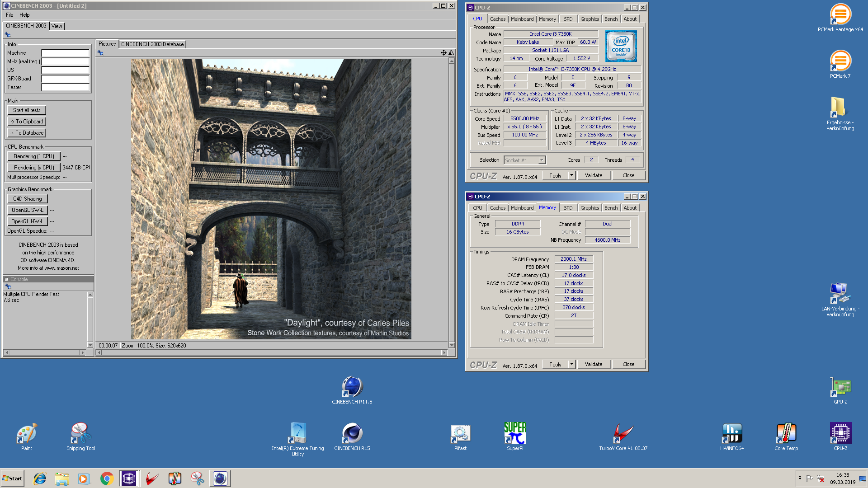Click the Action Center flag tray icon
The image size is (868, 488).
[x=810, y=479]
